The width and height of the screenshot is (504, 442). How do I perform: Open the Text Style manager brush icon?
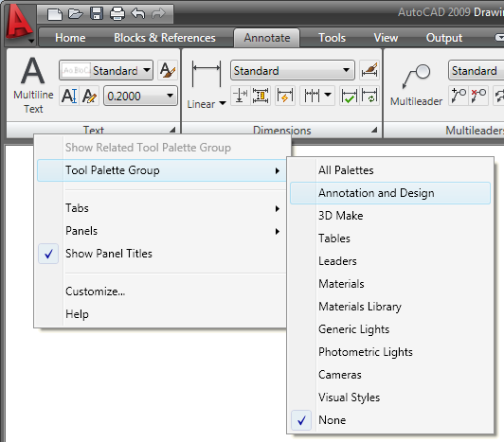(x=168, y=70)
